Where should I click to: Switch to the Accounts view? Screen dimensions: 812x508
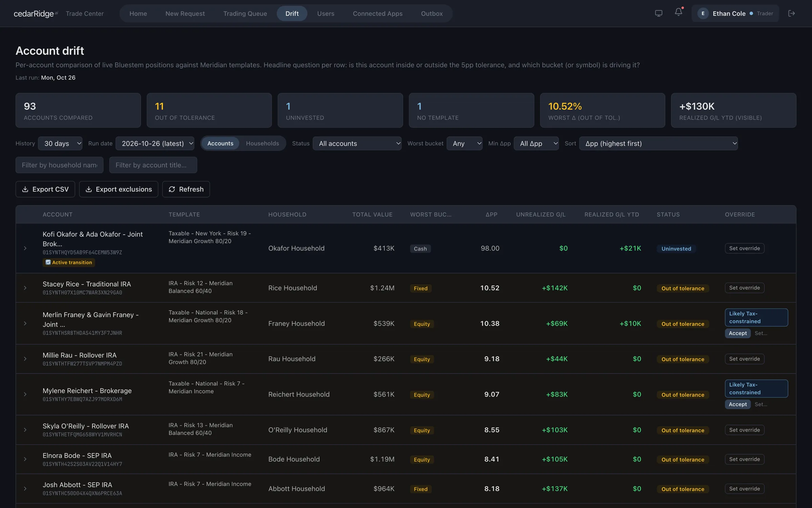pos(220,143)
